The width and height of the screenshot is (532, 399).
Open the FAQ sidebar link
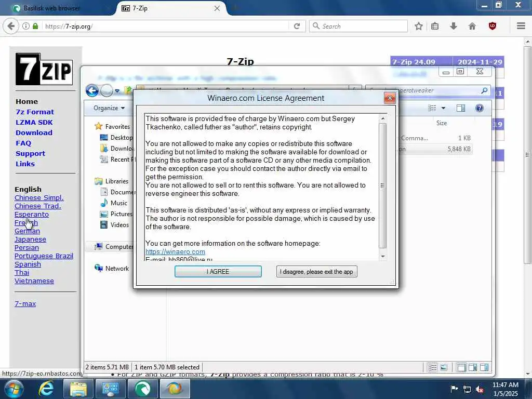pos(23,143)
